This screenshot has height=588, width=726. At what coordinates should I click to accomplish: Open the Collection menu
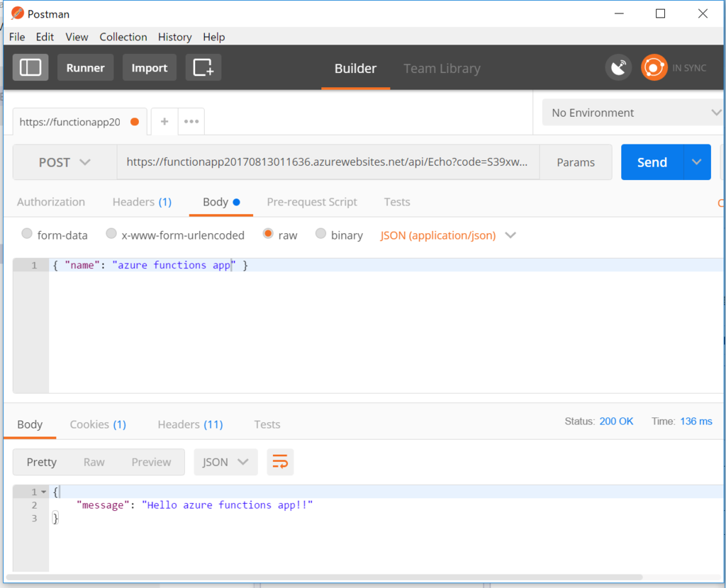[123, 37]
